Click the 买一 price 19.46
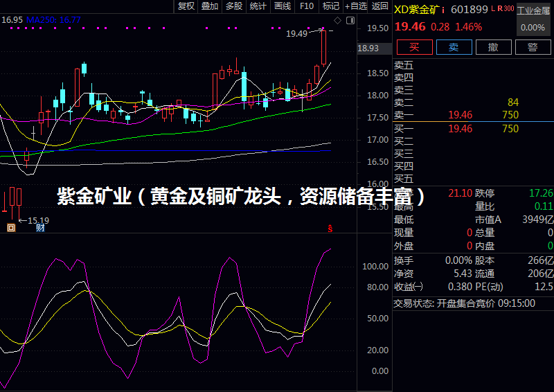 click(460, 128)
